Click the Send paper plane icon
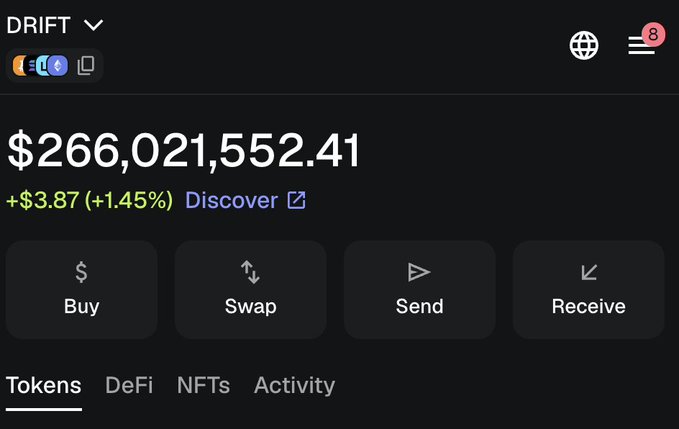Screen dimensions: 679x429 (419, 271)
